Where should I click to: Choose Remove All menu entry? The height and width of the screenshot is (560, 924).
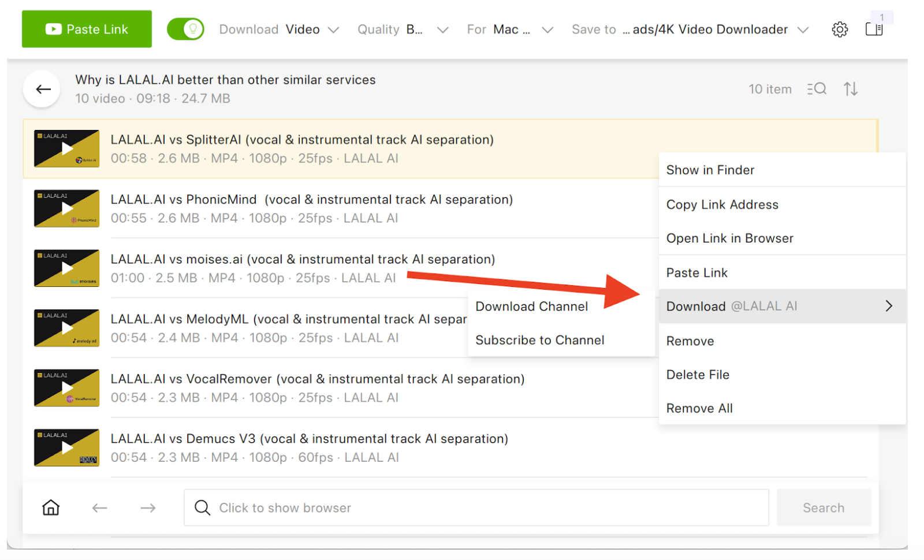(x=782, y=408)
